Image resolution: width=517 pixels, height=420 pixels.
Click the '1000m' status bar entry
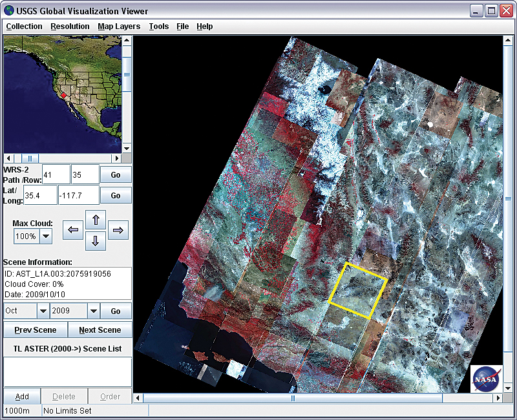coord(17,411)
